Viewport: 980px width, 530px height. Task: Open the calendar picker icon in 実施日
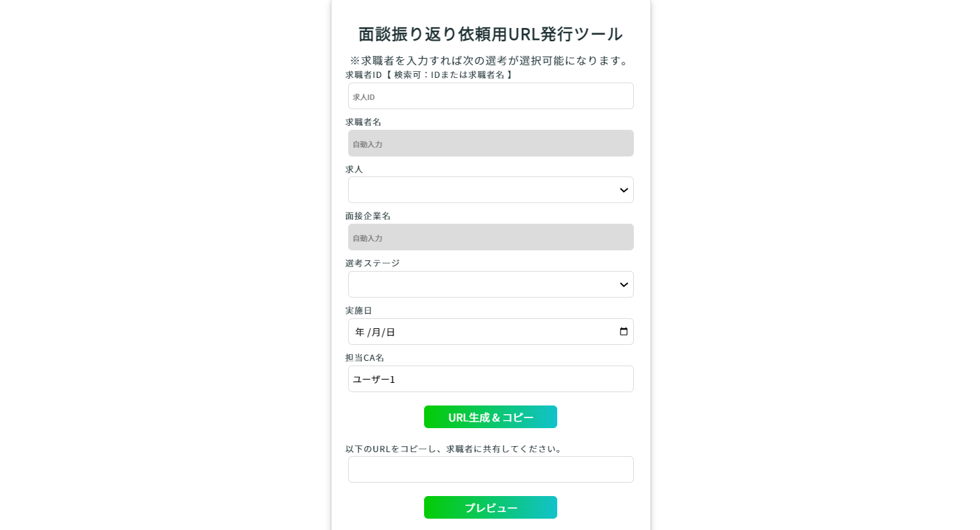pos(624,332)
